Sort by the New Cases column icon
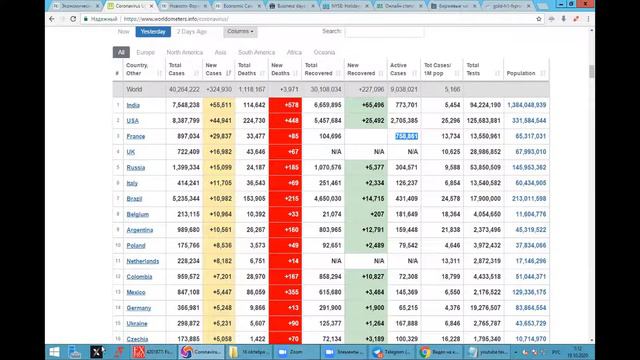The image size is (640, 360). pyautogui.click(x=228, y=73)
